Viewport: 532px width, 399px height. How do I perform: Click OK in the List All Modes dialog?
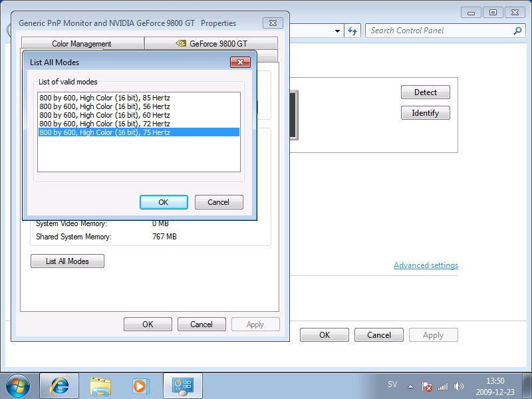pos(164,202)
